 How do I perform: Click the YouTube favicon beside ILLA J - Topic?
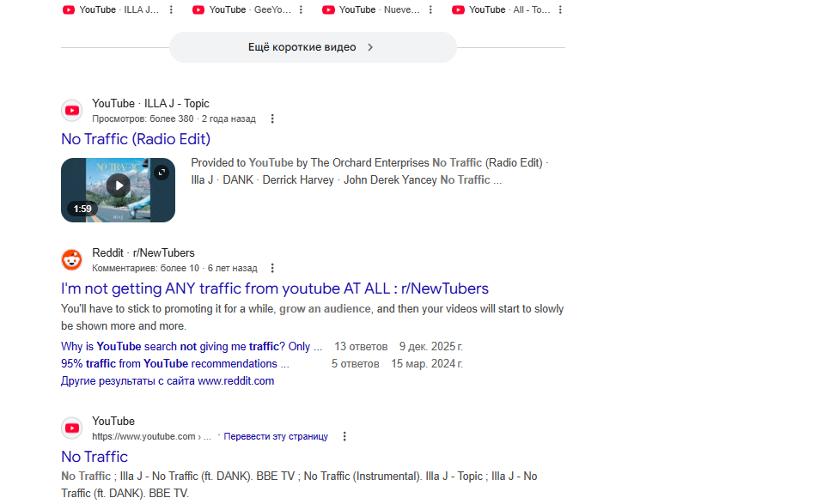[x=72, y=111]
